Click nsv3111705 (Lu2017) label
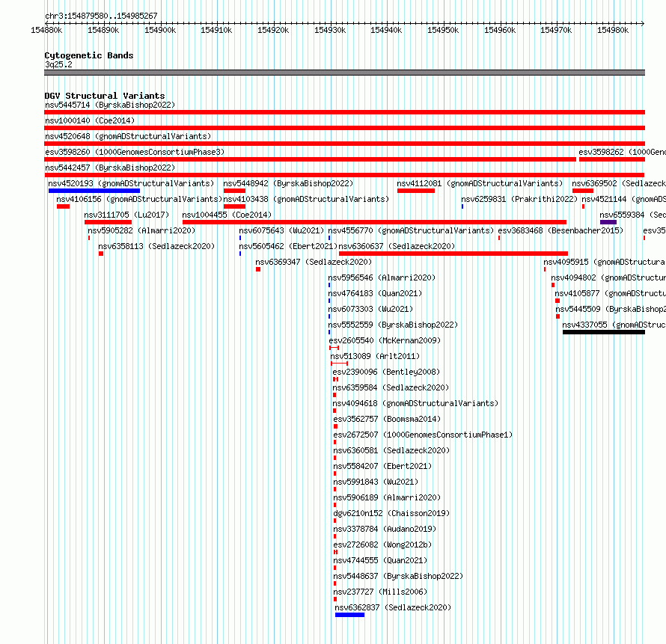 click(x=126, y=215)
